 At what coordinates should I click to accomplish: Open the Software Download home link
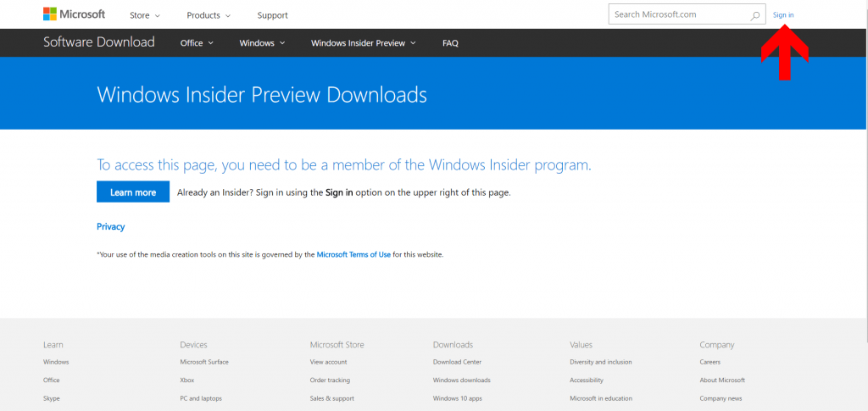click(x=99, y=42)
